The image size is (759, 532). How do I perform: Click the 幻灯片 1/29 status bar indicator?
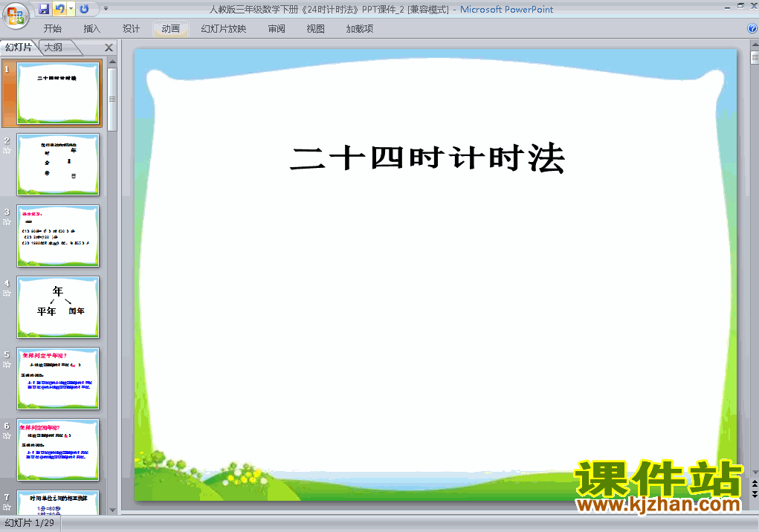pos(30,523)
